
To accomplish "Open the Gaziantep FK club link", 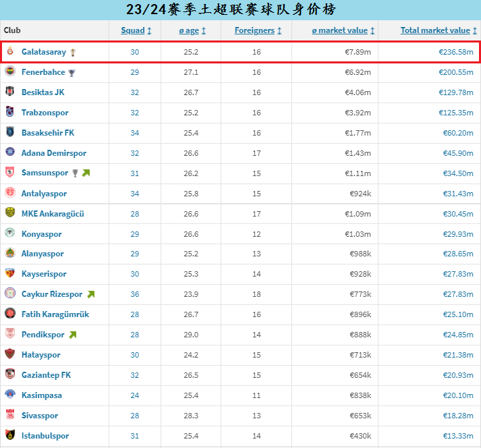I will pos(46,375).
